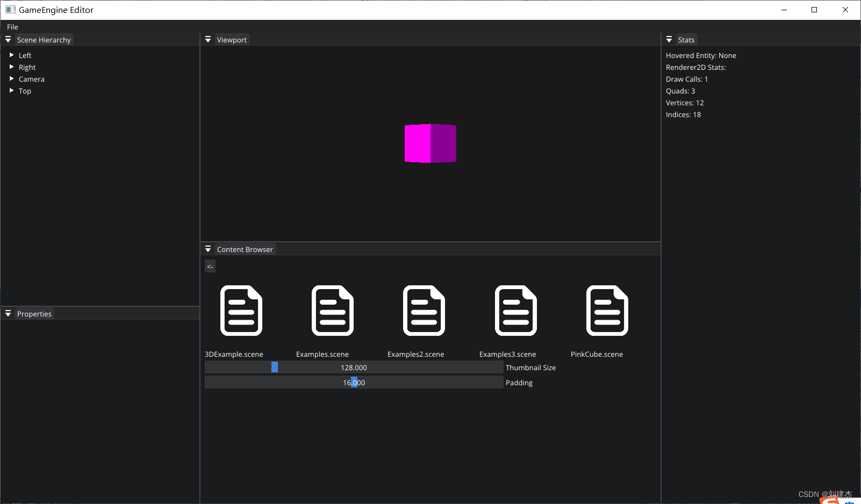
Task: Collapse the Content Browser panel
Action: coord(208,249)
